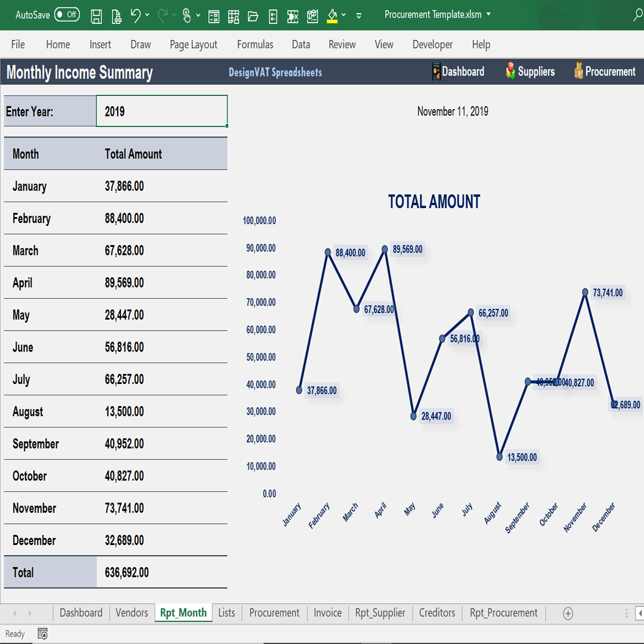Click the Suppliers button with the flower icon
The width and height of the screenshot is (644, 644).
530,71
